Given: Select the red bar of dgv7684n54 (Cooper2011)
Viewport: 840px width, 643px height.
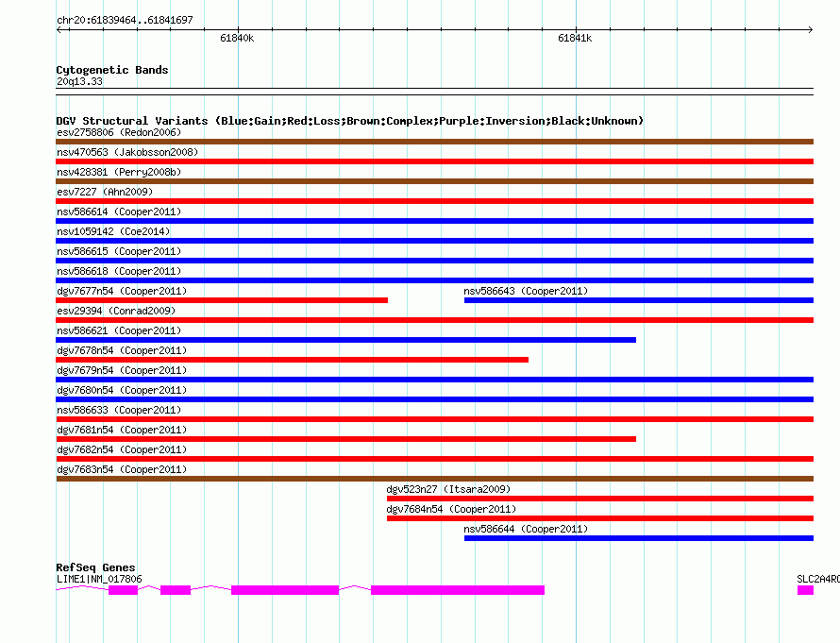Looking at the screenshot, I should pyautogui.click(x=600, y=518).
